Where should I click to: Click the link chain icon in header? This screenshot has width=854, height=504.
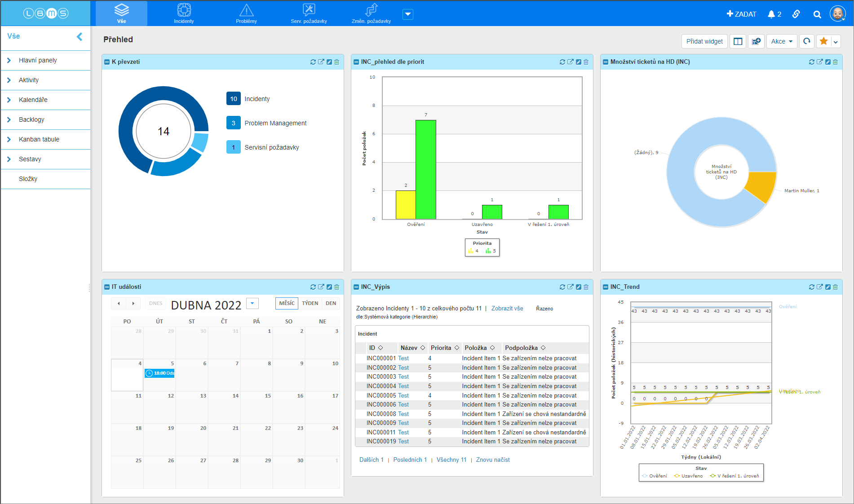coord(796,14)
